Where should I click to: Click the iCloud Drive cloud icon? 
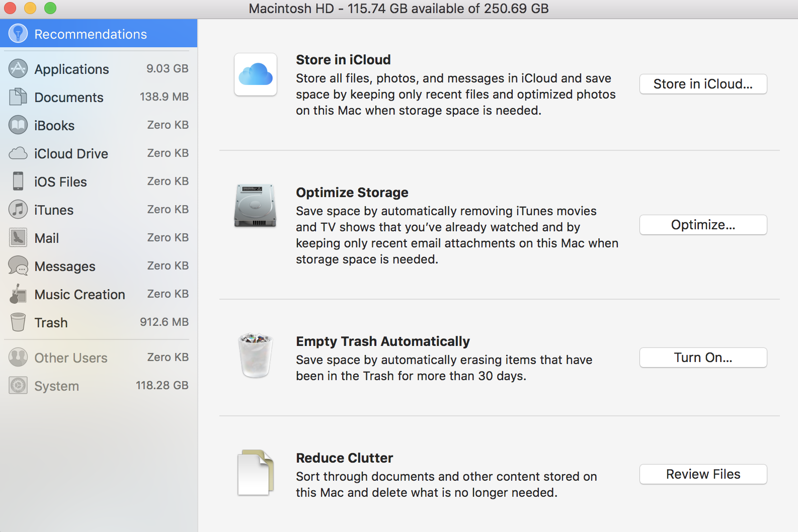tap(18, 153)
